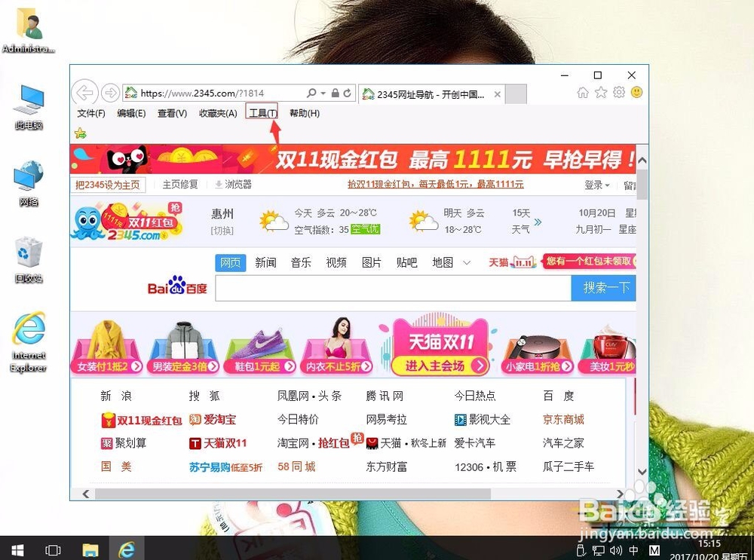This screenshot has height=560, width=754.
Task: Select the 新闻 search tab
Action: [265, 262]
